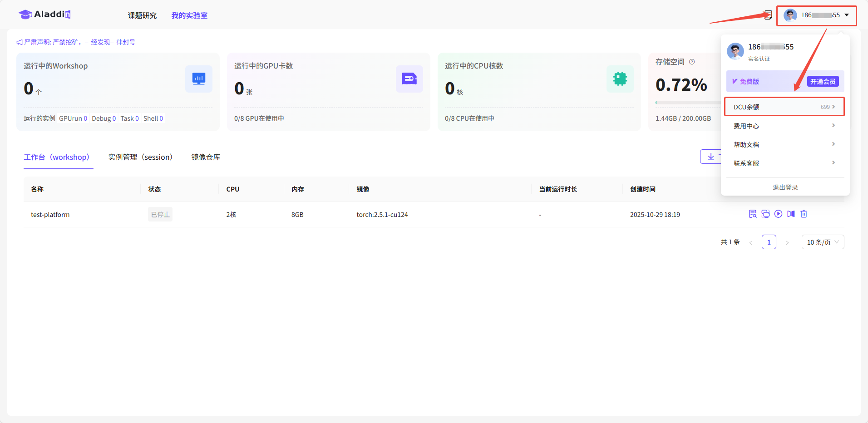Click 退出登录 to log out
868x423 pixels.
(x=785, y=187)
